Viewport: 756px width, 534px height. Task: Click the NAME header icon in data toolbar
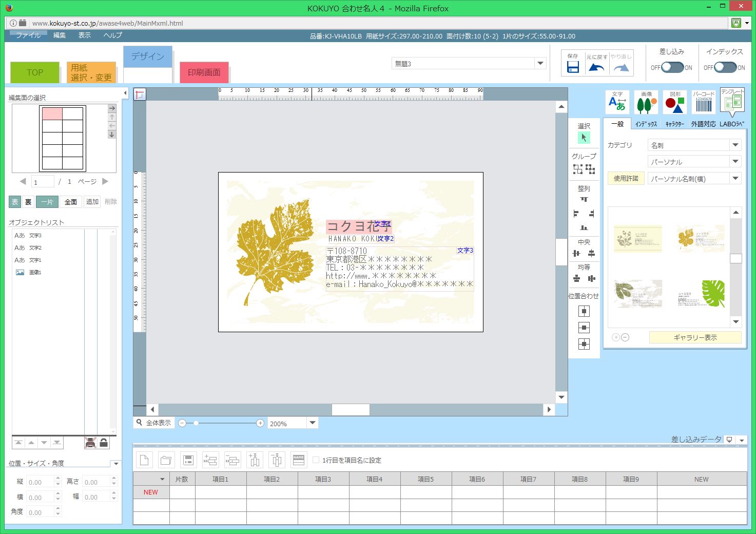299,460
